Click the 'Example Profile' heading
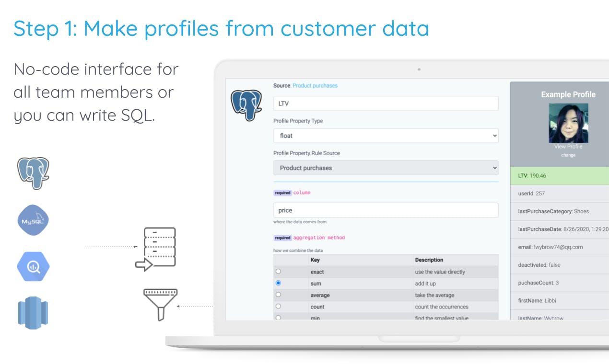Screen dimensions: 609x364 coord(568,94)
